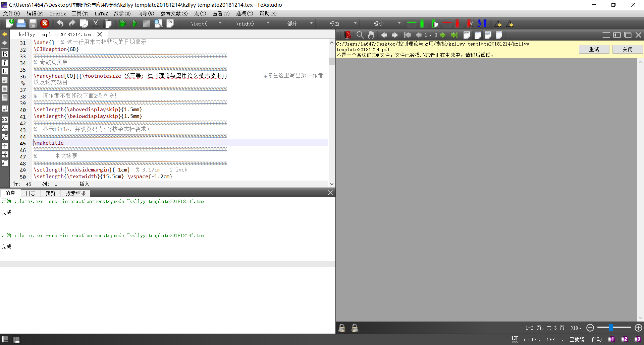Apply bold formatting from the left sidebar
The height and width of the screenshot is (345, 644).
(x=5, y=54)
